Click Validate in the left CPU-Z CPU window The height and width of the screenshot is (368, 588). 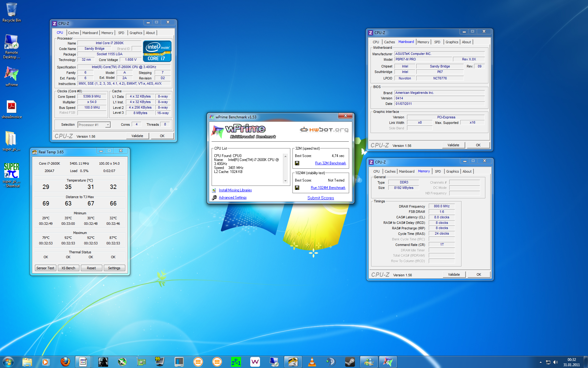tap(137, 136)
